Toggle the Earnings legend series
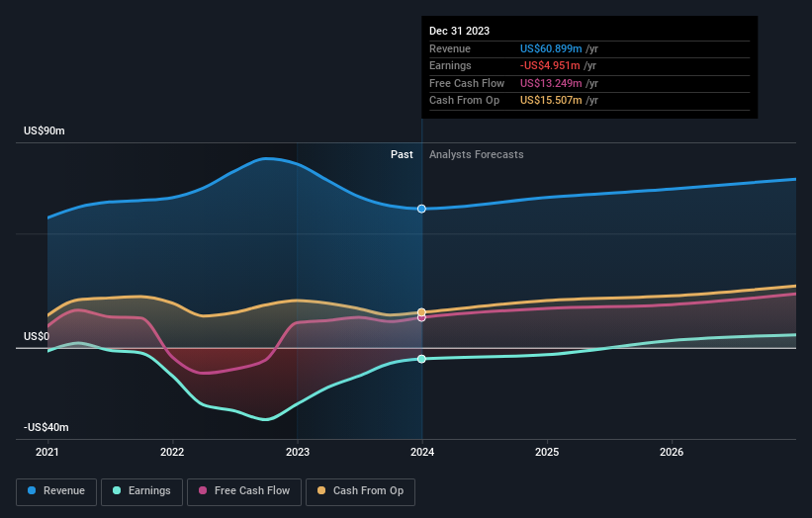 (141, 491)
